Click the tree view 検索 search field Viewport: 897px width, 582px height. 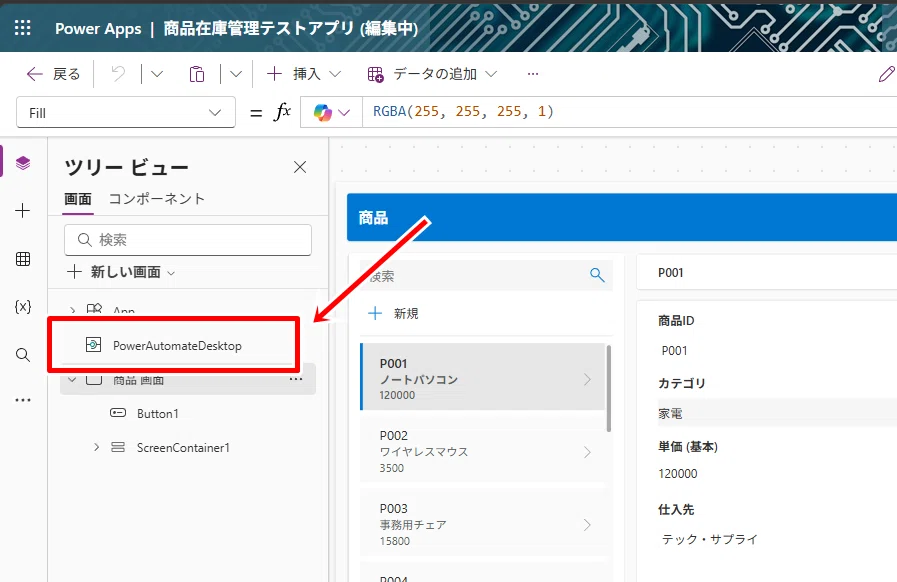(188, 240)
